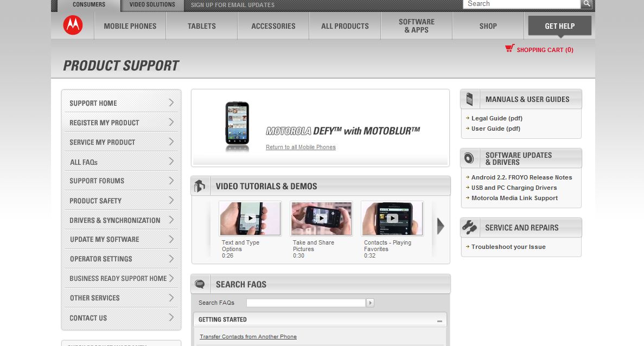Select Contact Us in the sidebar
Image resolution: width=644 pixels, height=346 pixels.
tap(121, 318)
